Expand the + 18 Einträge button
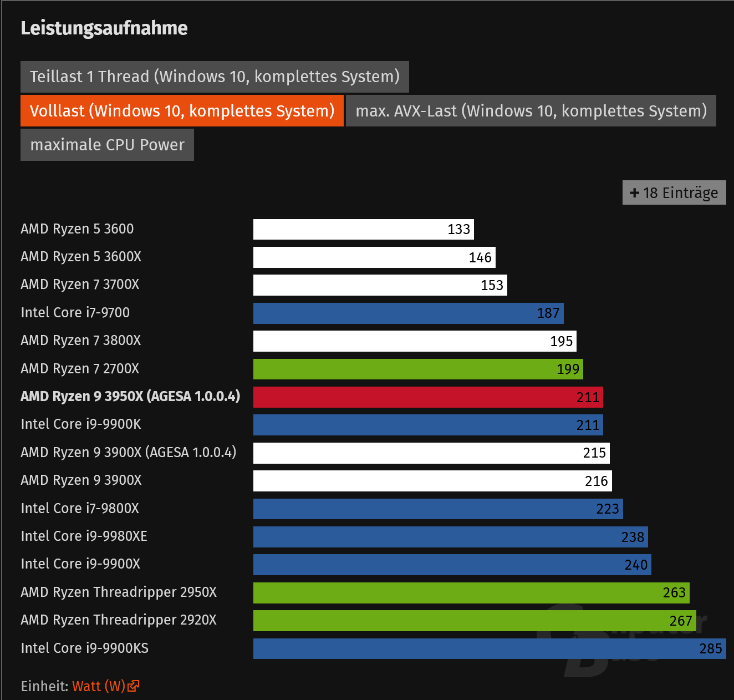 (x=674, y=192)
